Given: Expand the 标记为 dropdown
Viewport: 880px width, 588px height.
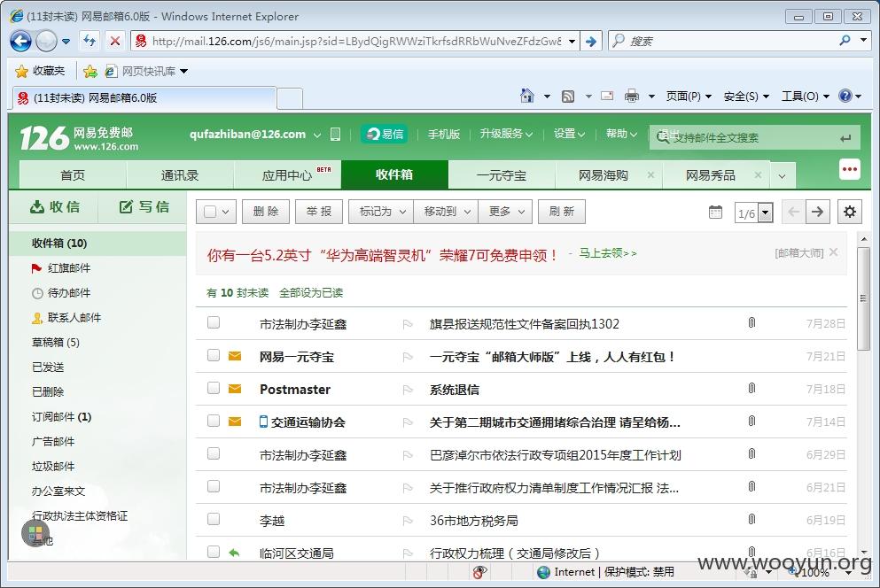Looking at the screenshot, I should point(381,212).
